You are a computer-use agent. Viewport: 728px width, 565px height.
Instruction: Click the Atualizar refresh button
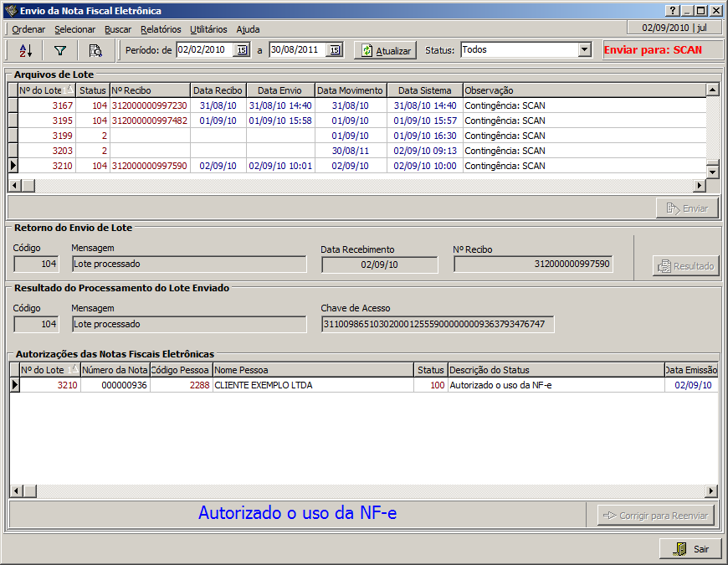click(385, 50)
